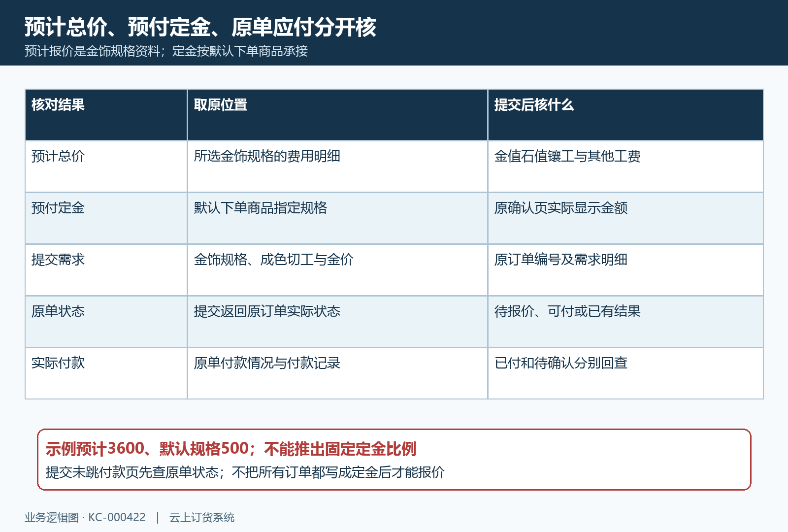This screenshot has width=788, height=532.
Task: Click the red heading 示例预计3600、默认规格500
Action: [x=147, y=449]
